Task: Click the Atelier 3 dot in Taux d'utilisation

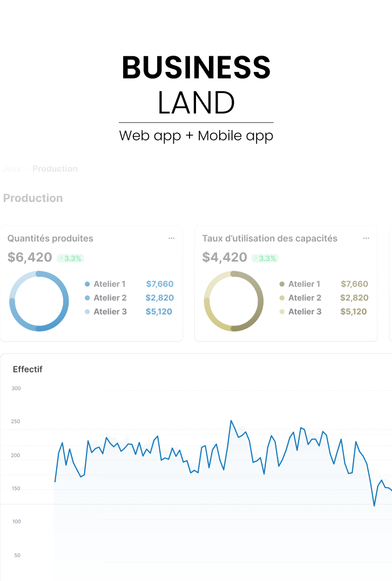Action: coord(282,312)
